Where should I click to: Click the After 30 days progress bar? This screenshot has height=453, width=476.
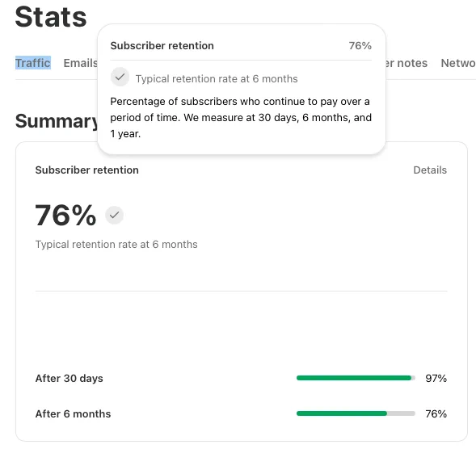click(356, 378)
